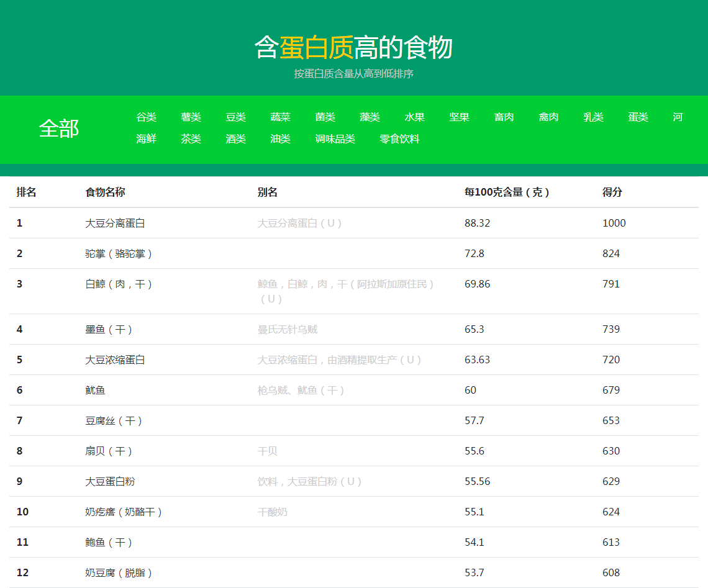Filter by the 畜肉 category
This screenshot has width=708, height=588.
[504, 117]
